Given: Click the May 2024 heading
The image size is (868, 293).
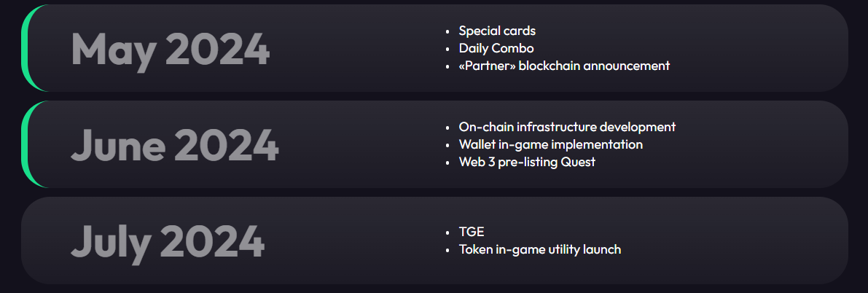Looking at the screenshot, I should (170, 50).
